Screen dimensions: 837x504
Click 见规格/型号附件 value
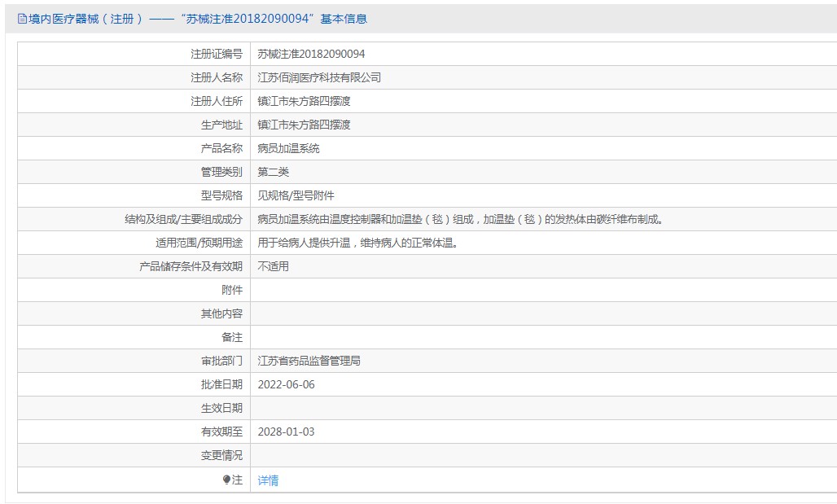point(296,195)
